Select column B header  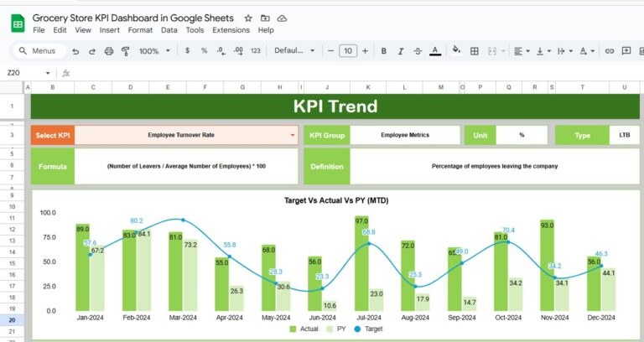pos(53,87)
